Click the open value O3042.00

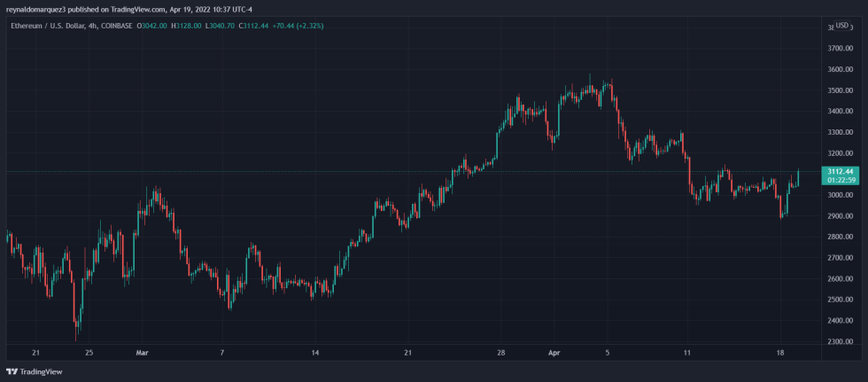pyautogui.click(x=154, y=26)
